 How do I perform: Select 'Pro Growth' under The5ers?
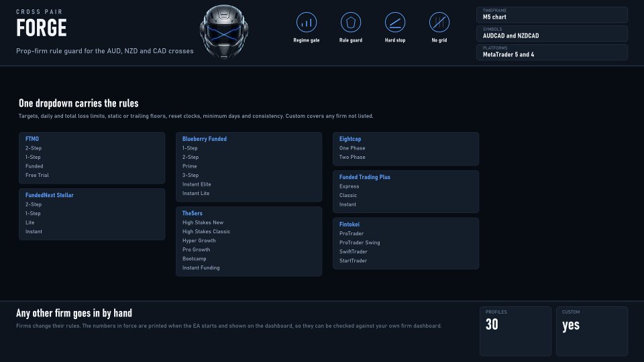tap(197, 249)
